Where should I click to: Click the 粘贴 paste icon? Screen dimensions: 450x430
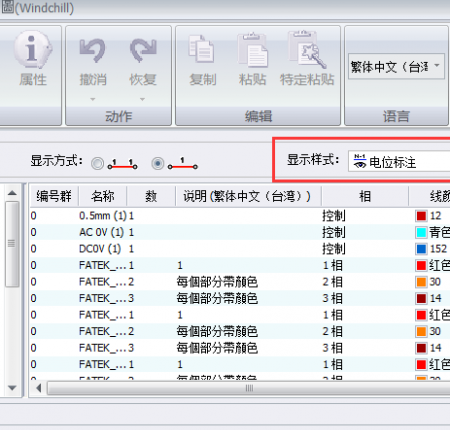pyautogui.click(x=252, y=50)
